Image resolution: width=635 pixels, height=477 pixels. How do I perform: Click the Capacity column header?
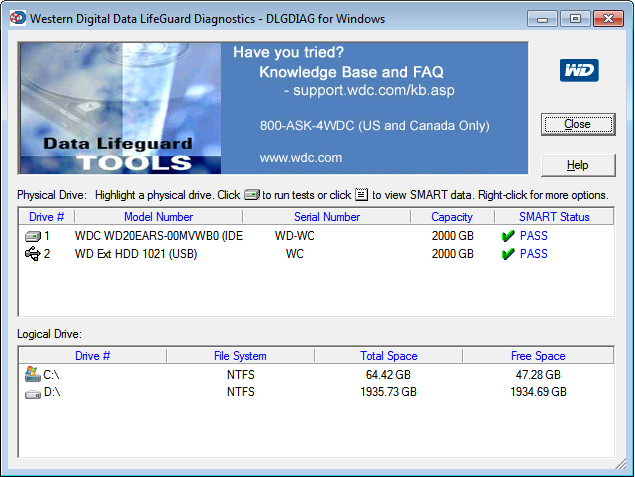pos(452,217)
